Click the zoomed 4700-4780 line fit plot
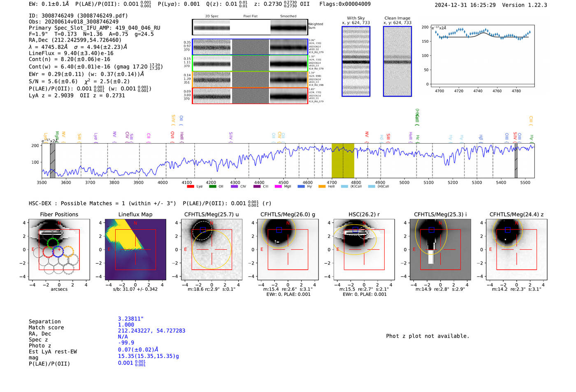Image resolution: width=576 pixels, height=392 pixels. coord(483,56)
